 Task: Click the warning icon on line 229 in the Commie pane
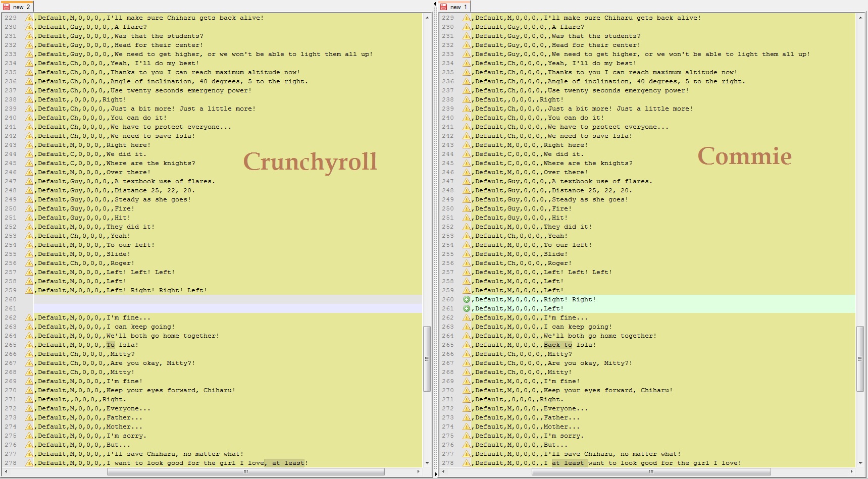click(467, 18)
